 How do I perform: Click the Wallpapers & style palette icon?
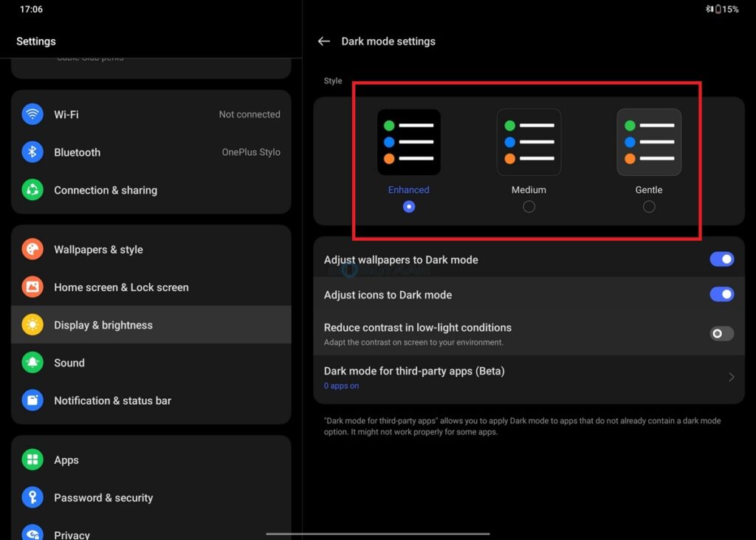[32, 250]
